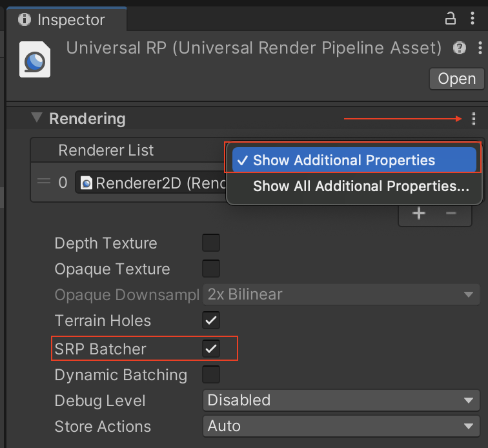Screen dimensions: 488x448
Task: Add a renderer with the plus button
Action: pyautogui.click(x=418, y=214)
